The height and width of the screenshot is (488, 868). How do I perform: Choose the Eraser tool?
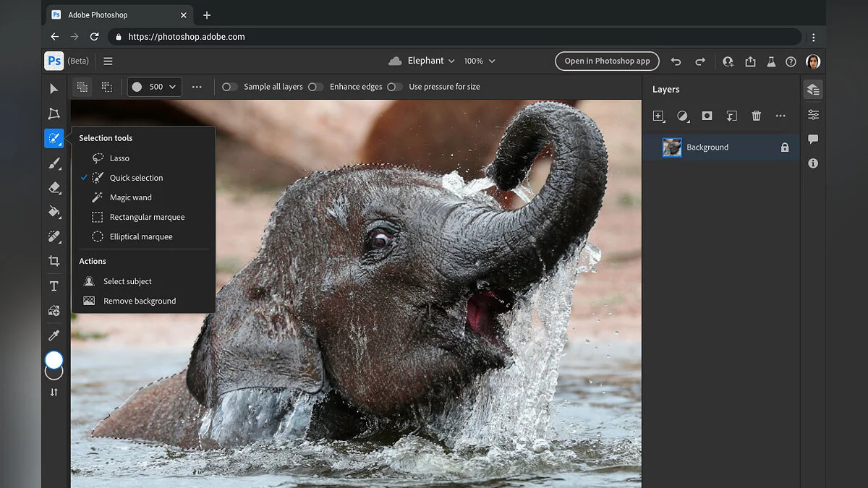(x=54, y=187)
